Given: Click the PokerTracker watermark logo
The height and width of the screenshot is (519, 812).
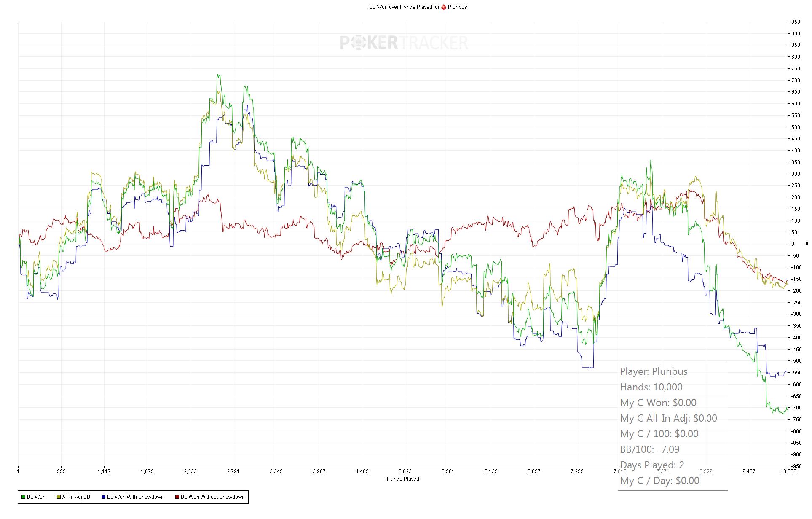Looking at the screenshot, I should 404,43.
